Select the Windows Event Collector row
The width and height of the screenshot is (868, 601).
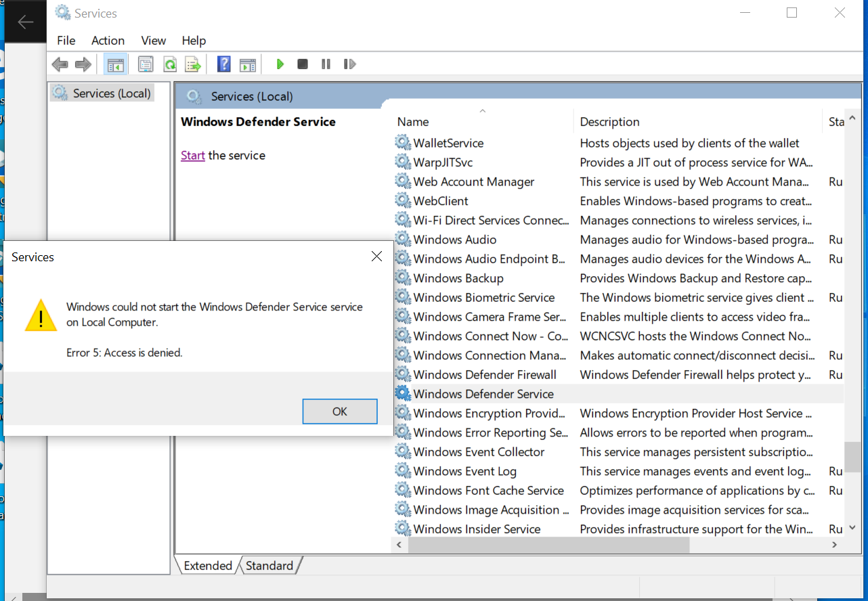tap(618, 452)
